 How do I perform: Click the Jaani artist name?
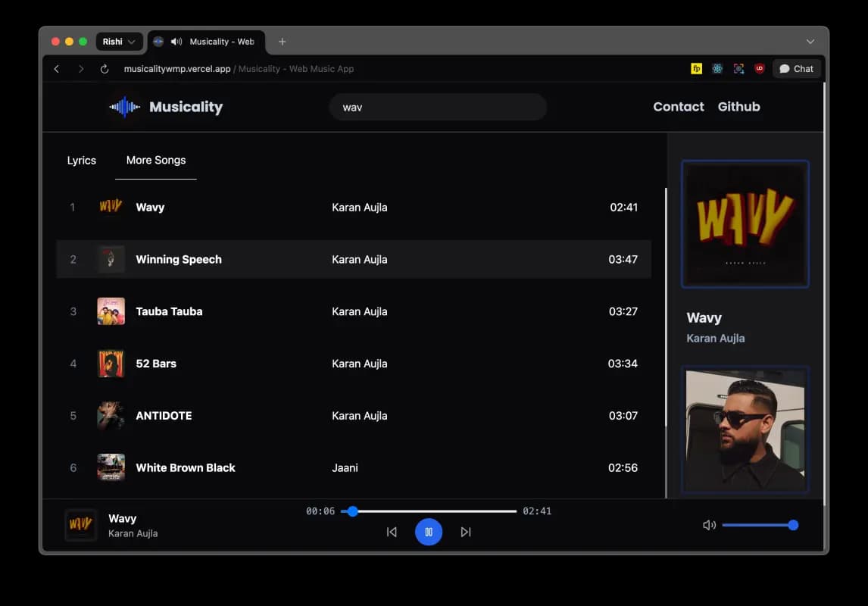click(345, 467)
